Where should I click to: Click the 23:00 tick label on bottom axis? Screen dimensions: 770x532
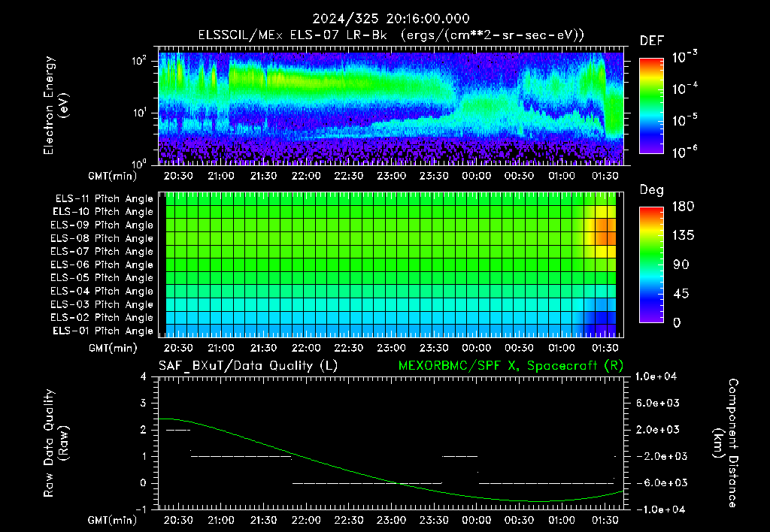(x=391, y=520)
